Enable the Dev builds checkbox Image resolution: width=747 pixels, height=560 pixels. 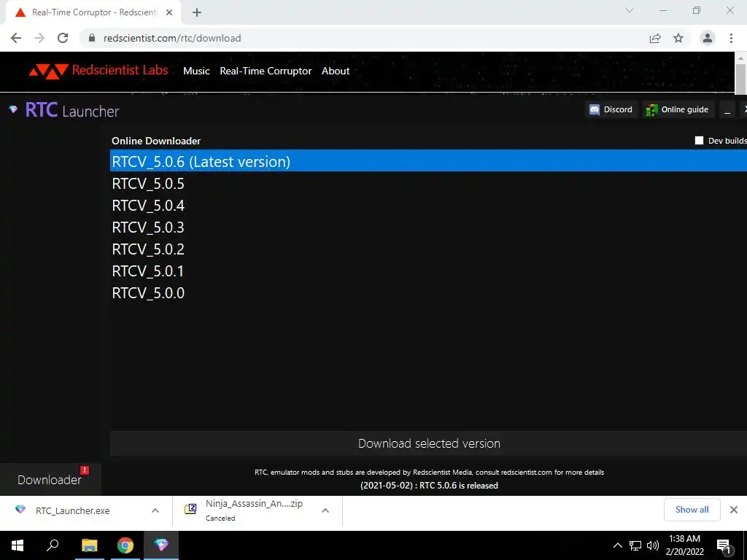[699, 141]
